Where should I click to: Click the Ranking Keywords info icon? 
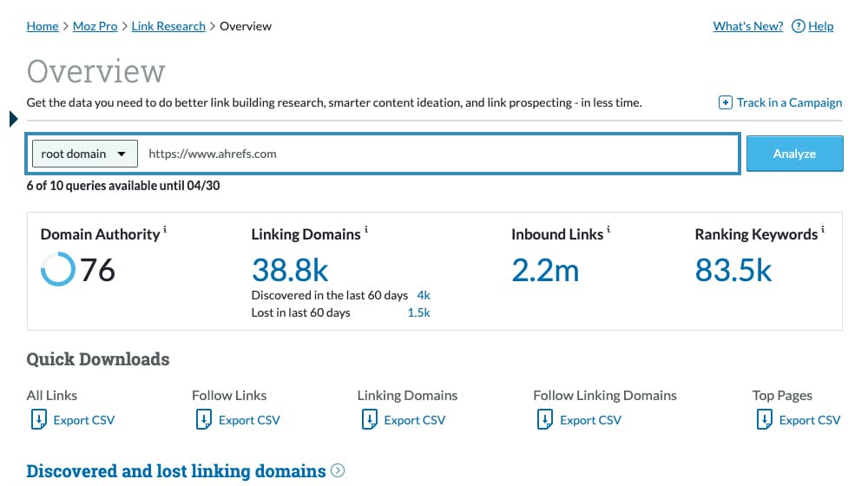pyautogui.click(x=822, y=229)
